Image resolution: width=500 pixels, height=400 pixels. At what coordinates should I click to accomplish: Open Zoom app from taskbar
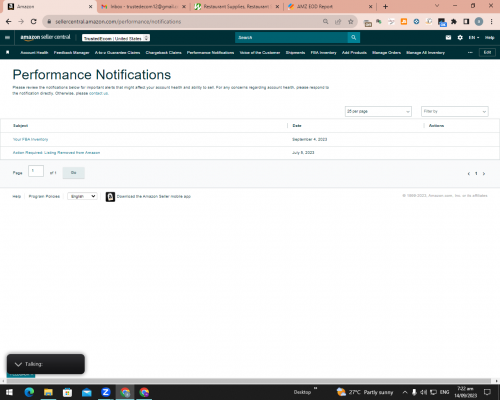click(x=106, y=392)
